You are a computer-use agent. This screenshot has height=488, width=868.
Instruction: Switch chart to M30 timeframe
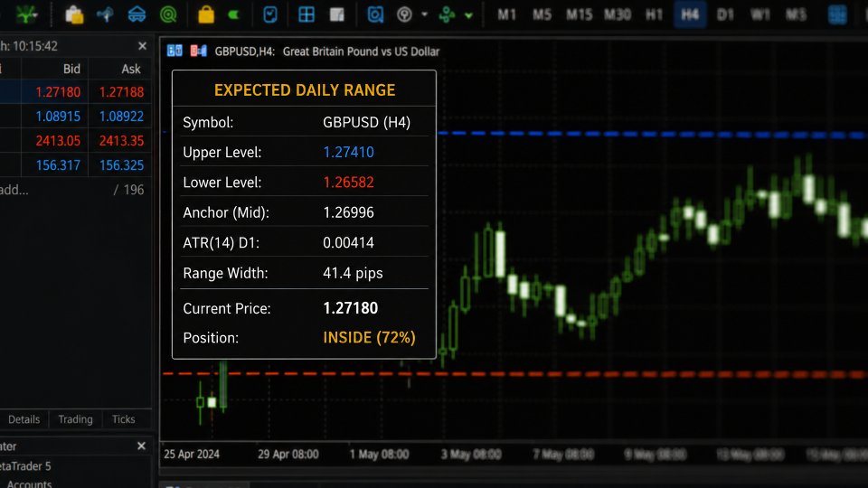pyautogui.click(x=618, y=14)
